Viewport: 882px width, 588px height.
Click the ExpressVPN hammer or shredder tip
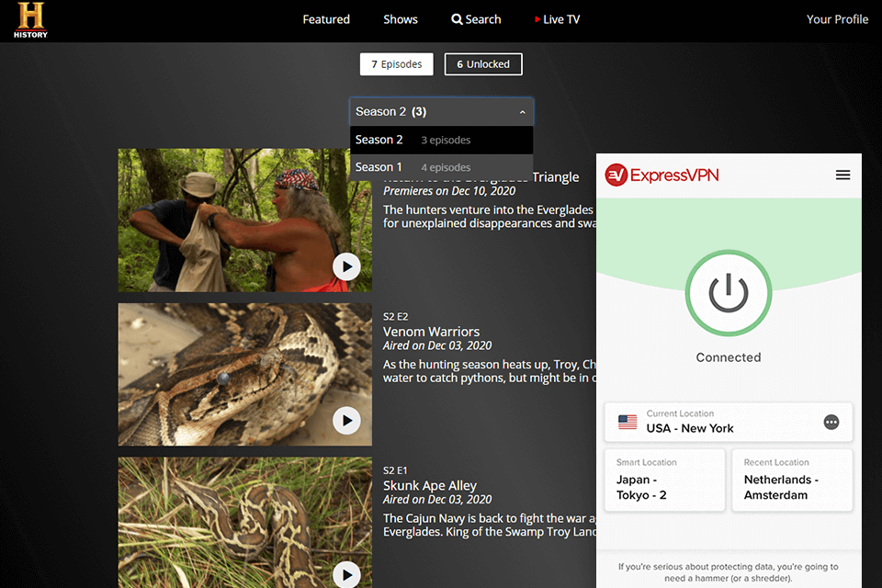point(729,572)
